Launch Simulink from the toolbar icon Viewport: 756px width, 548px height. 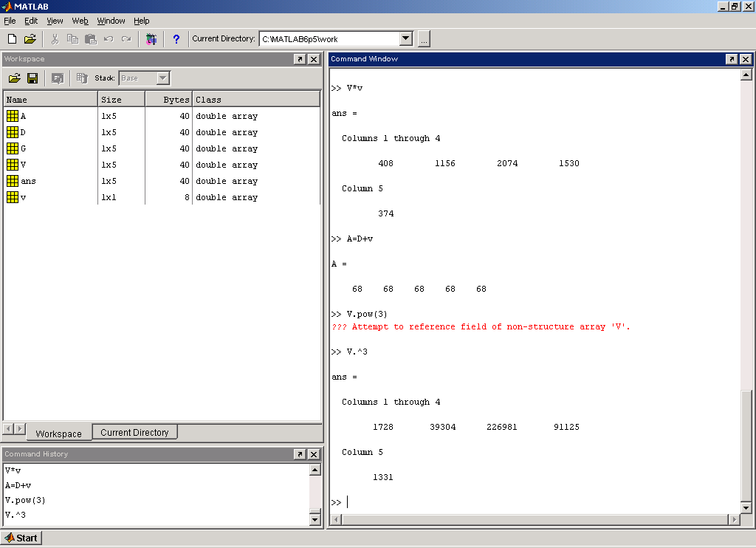151,39
